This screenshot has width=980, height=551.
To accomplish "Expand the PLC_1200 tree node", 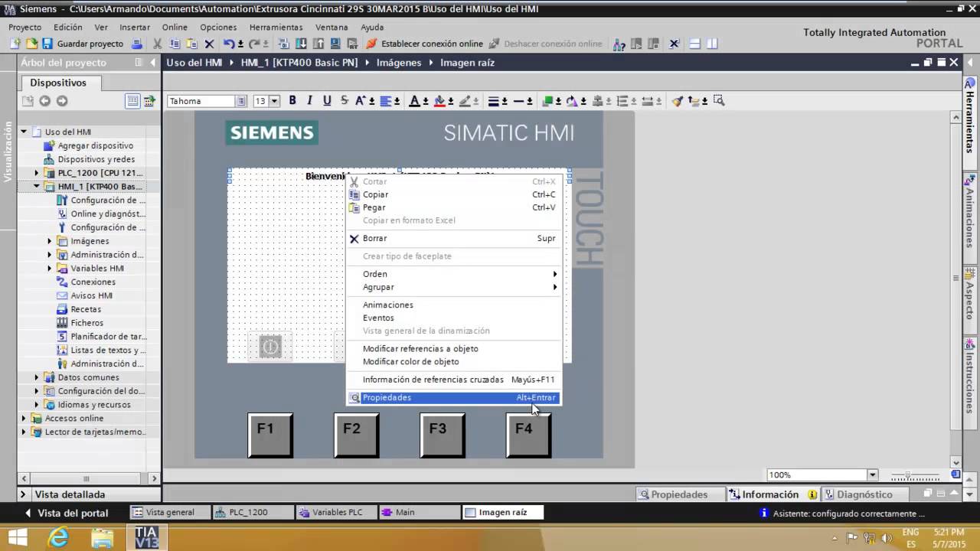I will tap(36, 173).
